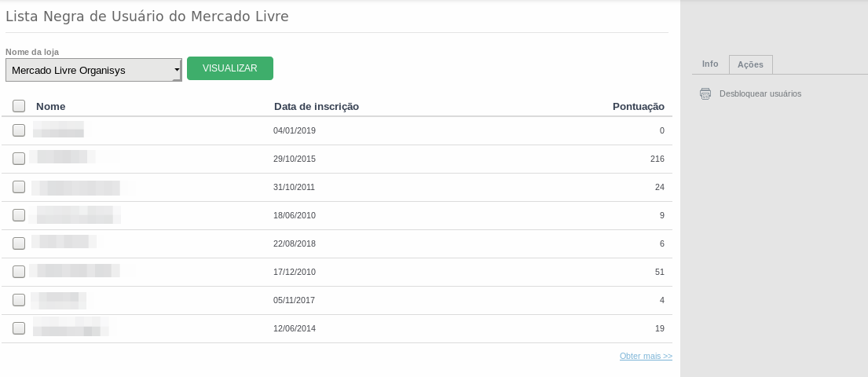Click Desbloquear usuários action
The height and width of the screenshot is (377, 868).
click(760, 93)
